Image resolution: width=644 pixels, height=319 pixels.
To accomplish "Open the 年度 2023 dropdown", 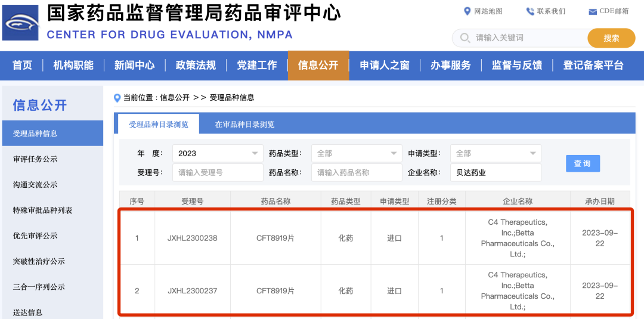I will tap(218, 153).
